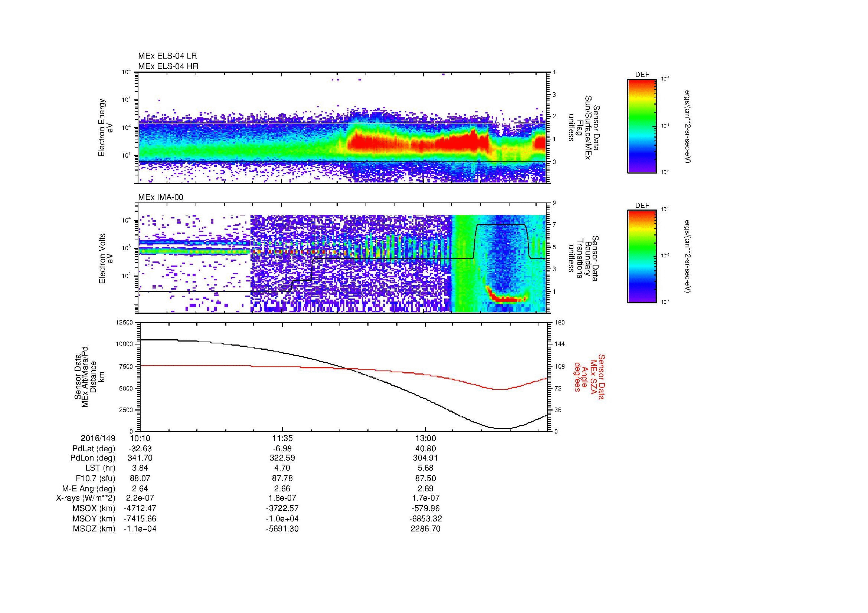Click the MSOZ value '-5691.30'
Screen dimensions: 868x613
pos(282,529)
